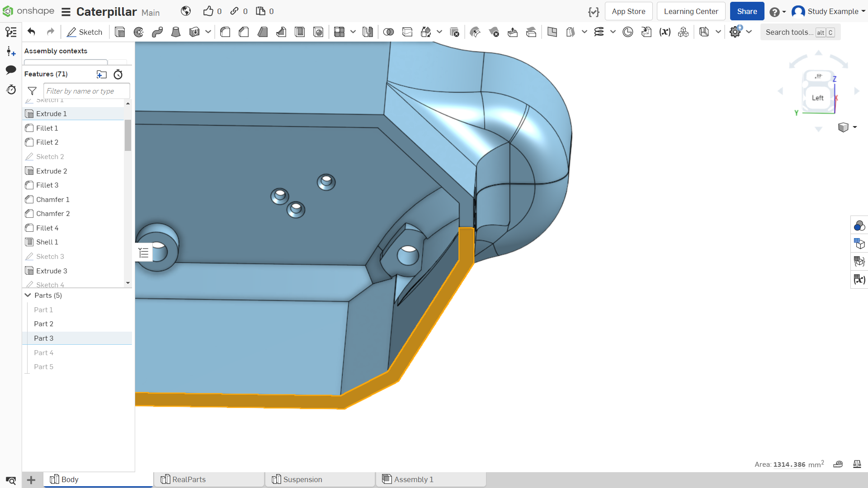Viewport: 868px width, 488px height.
Task: Select the Transform tool icon
Action: (x=426, y=32)
